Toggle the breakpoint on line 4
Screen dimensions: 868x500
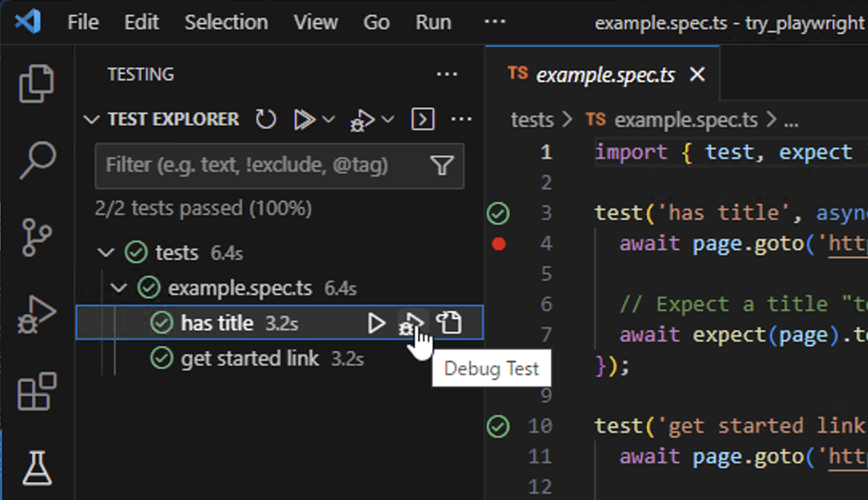498,244
